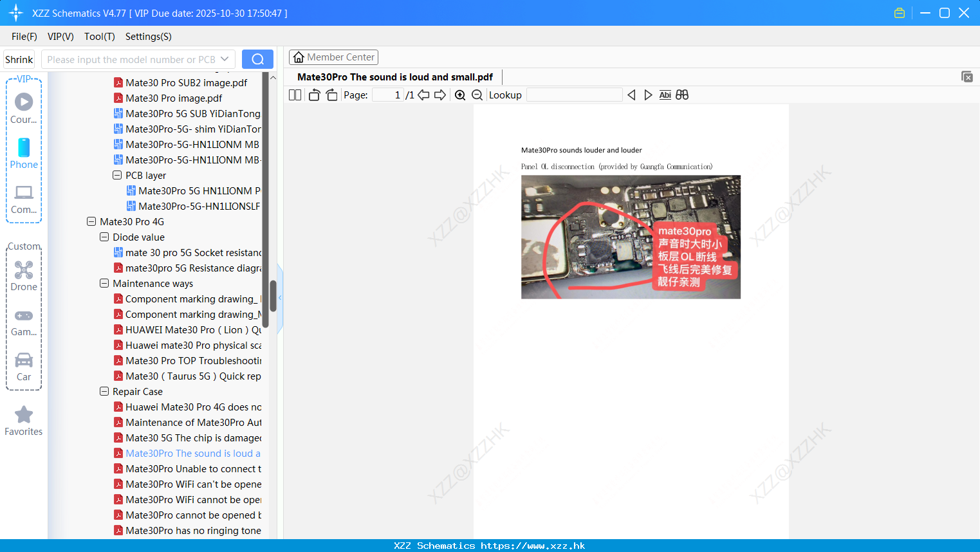Image resolution: width=980 pixels, height=552 pixels.
Task: Click the VIP gift icon in title bar
Action: coord(900,13)
